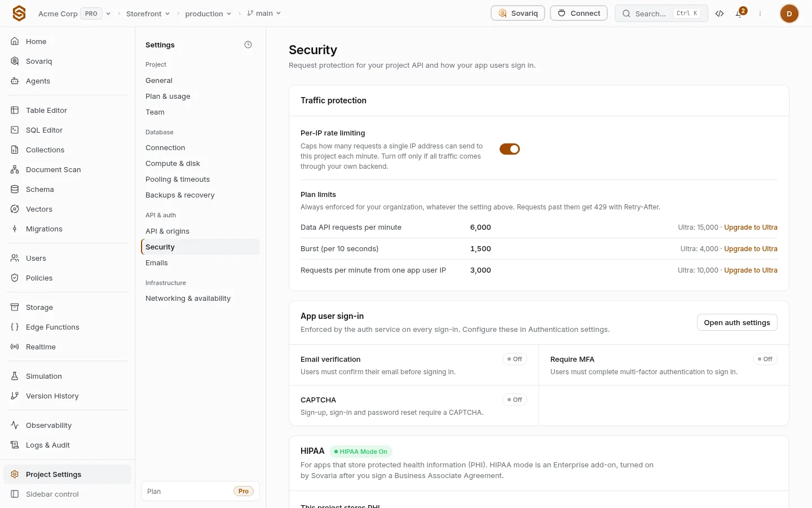
Task: Click the Connect button
Action: tap(579, 13)
